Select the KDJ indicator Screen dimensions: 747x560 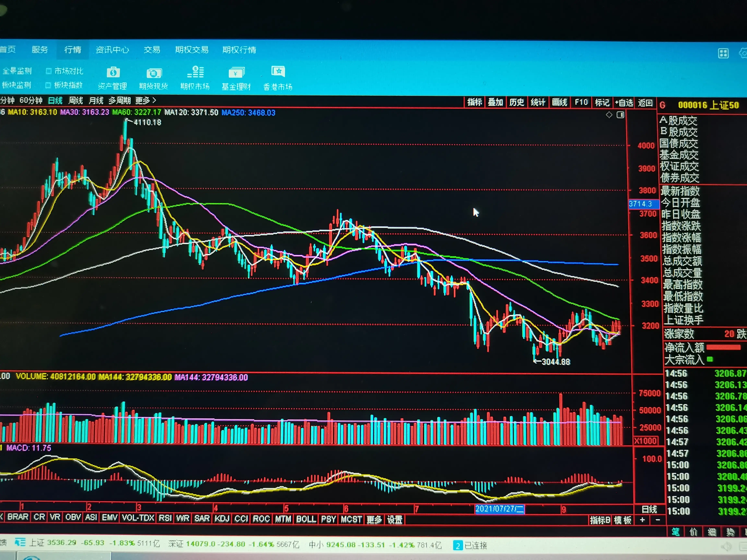pos(222,519)
